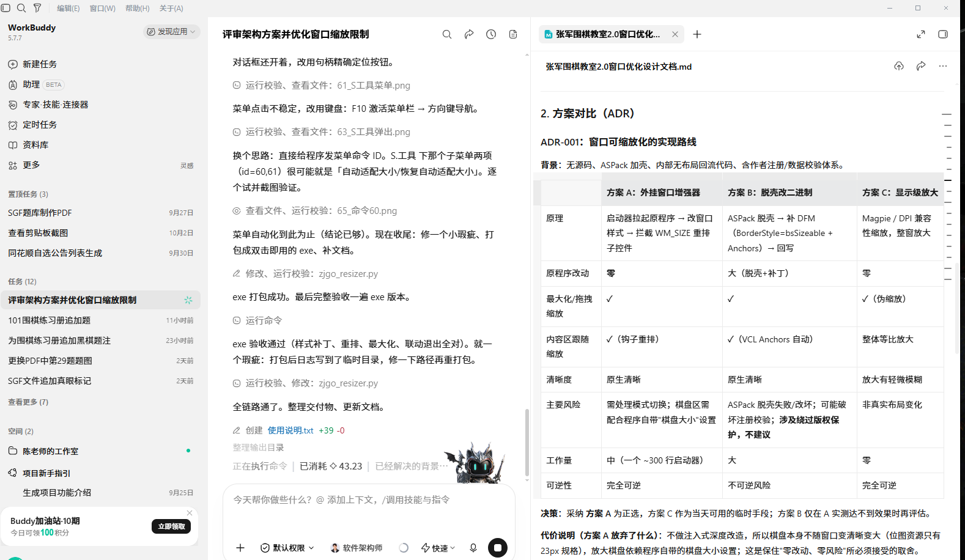Click the conversation panel vertical scrollbar
The height and width of the screenshot is (560, 965).
(x=527, y=442)
